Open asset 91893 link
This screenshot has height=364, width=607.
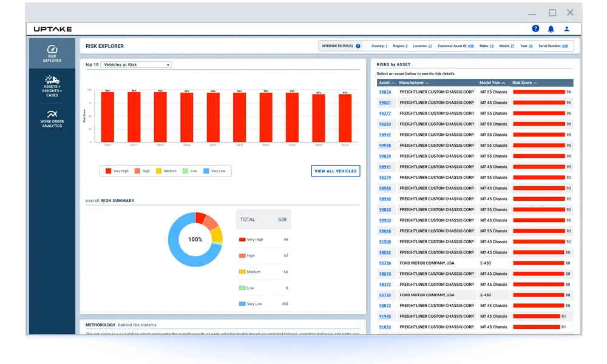point(385,327)
